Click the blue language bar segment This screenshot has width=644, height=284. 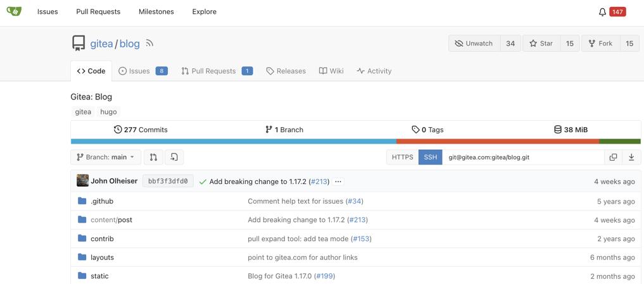[x=234, y=141]
